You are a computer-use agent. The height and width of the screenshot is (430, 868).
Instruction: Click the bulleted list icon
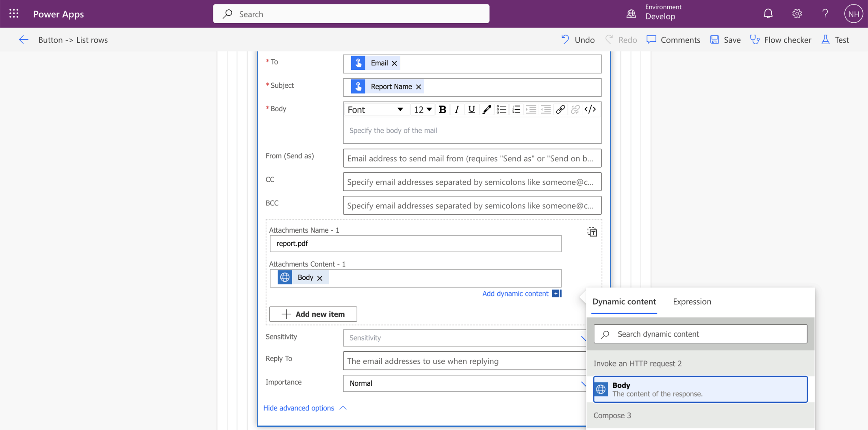pos(501,109)
